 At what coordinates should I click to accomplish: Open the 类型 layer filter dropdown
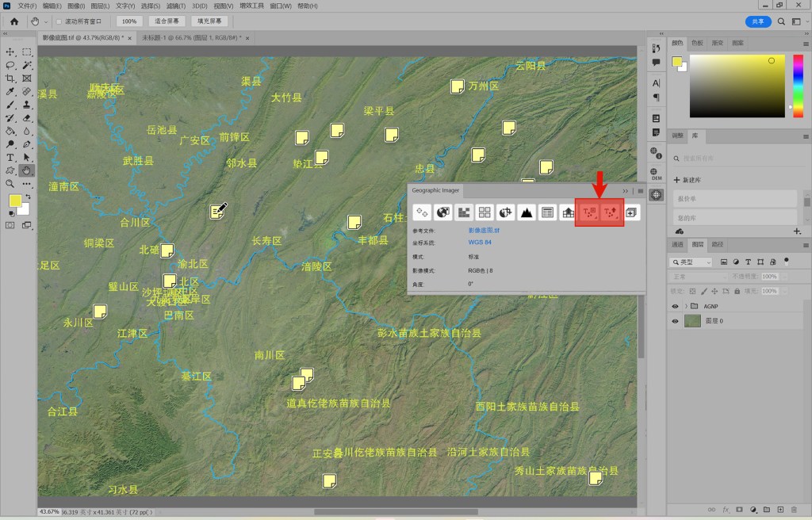pos(691,262)
